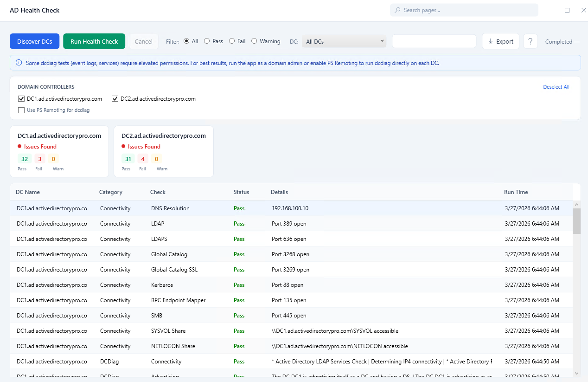Click the Port 135 open details

pos(289,300)
